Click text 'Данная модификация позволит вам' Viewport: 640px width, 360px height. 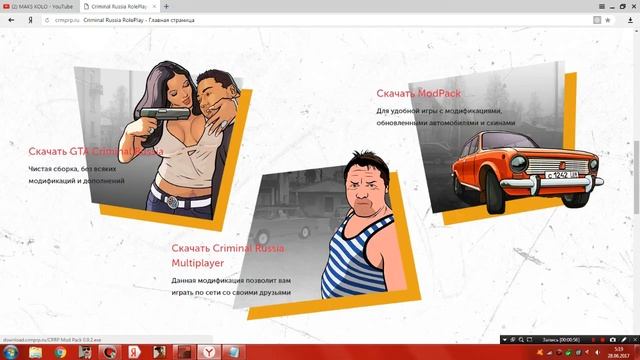point(231,281)
